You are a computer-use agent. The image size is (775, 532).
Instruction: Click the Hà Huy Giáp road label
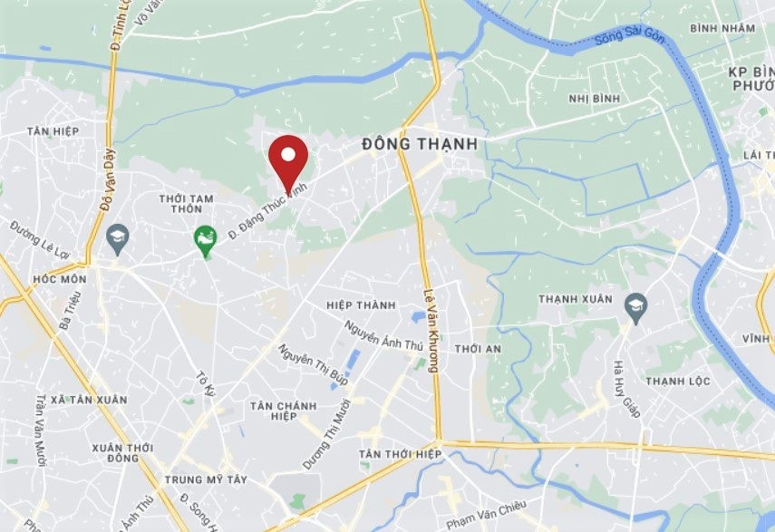(x=626, y=389)
